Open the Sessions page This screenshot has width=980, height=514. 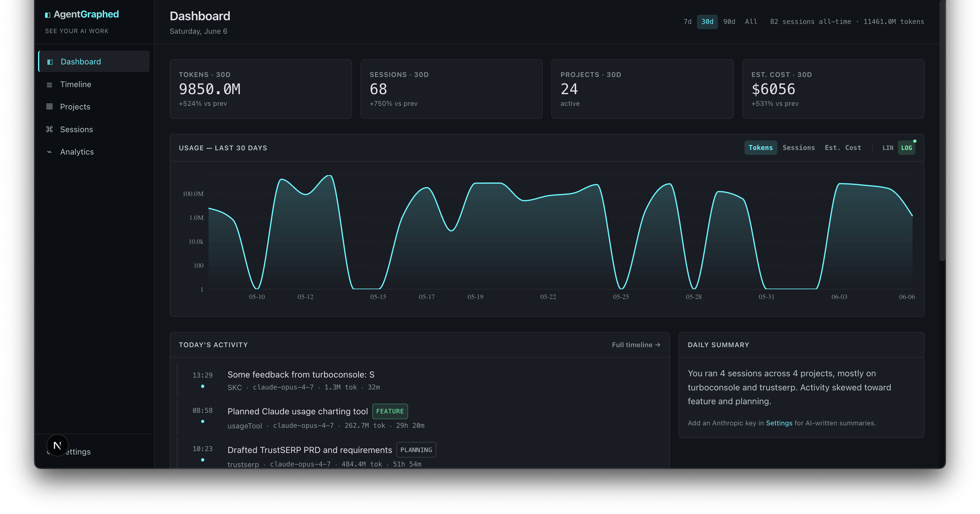click(94, 129)
